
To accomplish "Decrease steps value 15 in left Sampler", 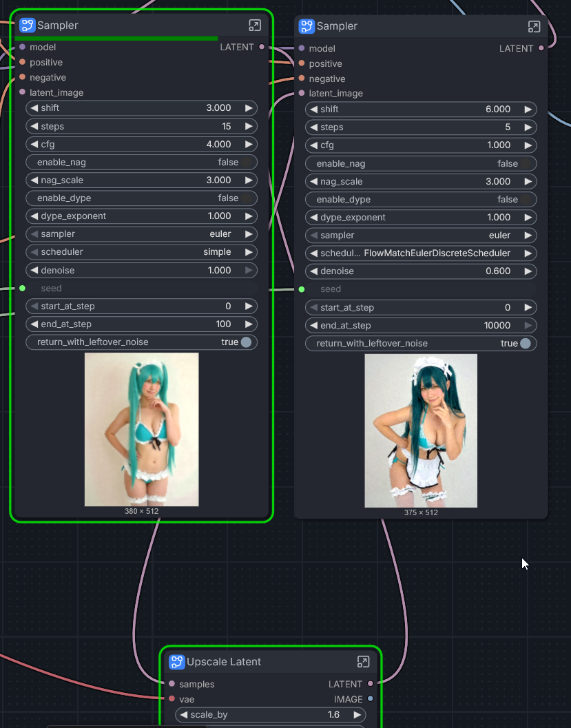I will point(34,126).
